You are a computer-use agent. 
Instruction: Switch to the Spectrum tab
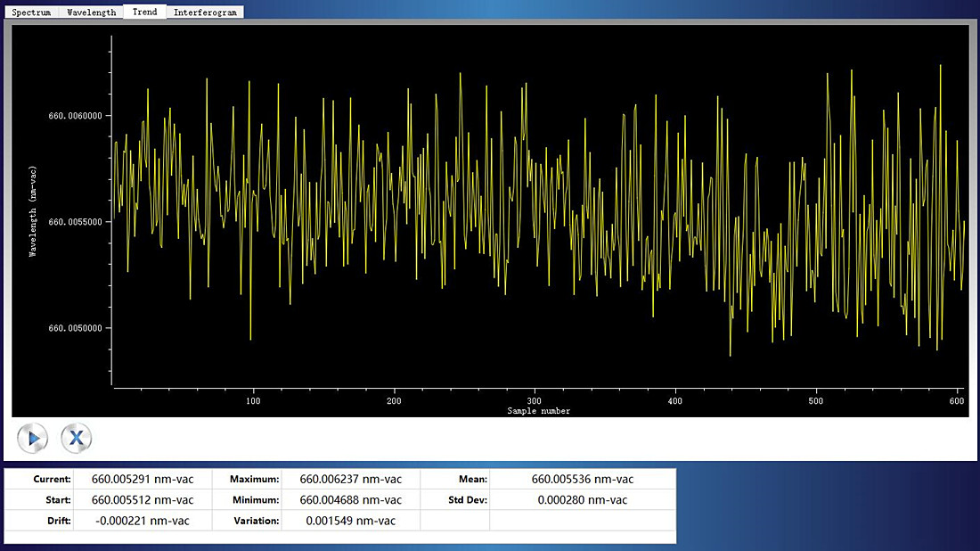[x=31, y=12]
